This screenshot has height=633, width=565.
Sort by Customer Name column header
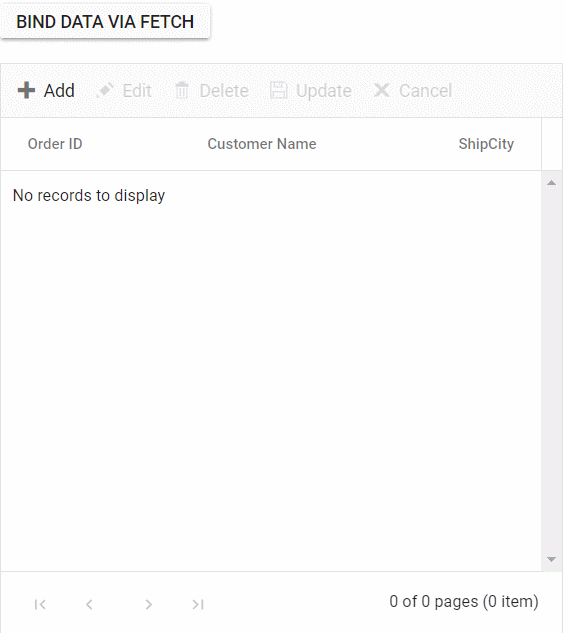262,144
